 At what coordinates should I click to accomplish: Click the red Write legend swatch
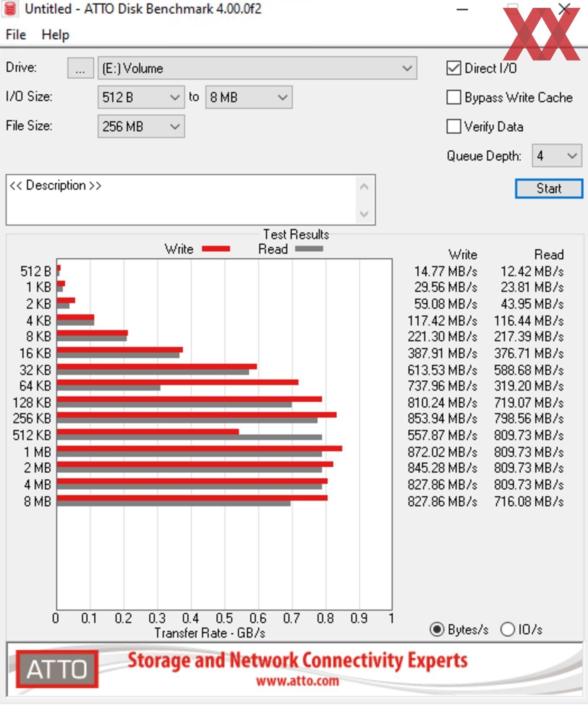point(216,249)
